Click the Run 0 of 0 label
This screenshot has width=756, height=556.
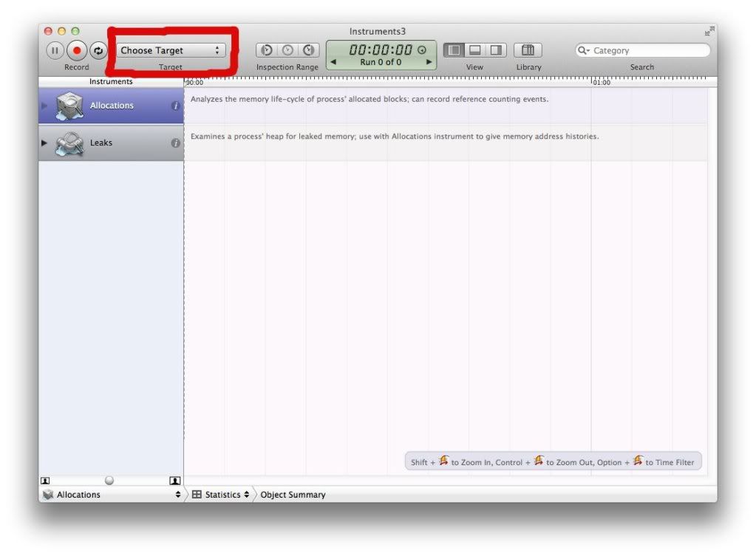381,62
